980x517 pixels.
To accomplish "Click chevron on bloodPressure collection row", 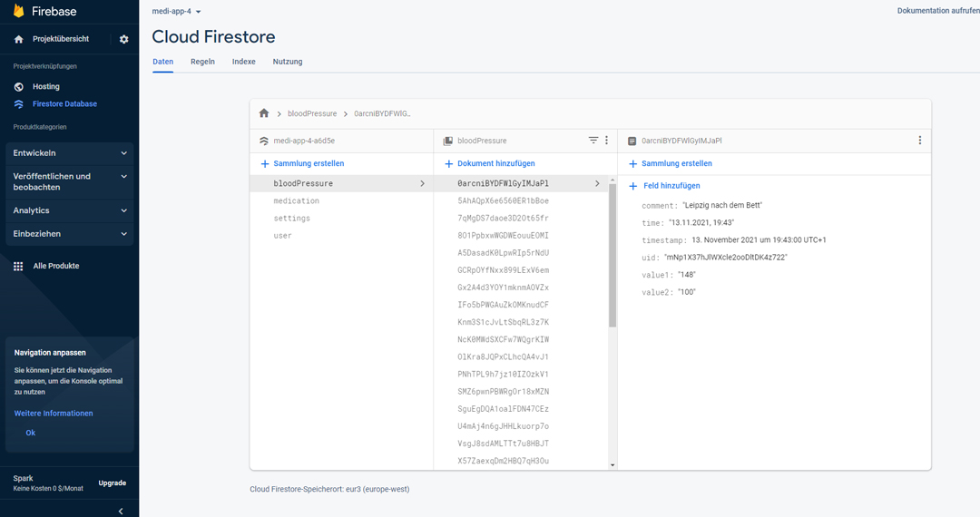I will pos(423,183).
